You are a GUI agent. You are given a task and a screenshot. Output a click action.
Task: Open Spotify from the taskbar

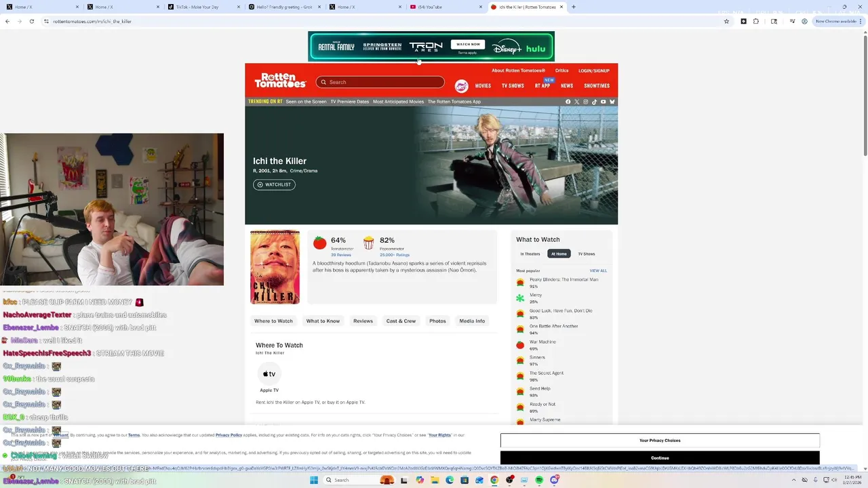[539, 480]
